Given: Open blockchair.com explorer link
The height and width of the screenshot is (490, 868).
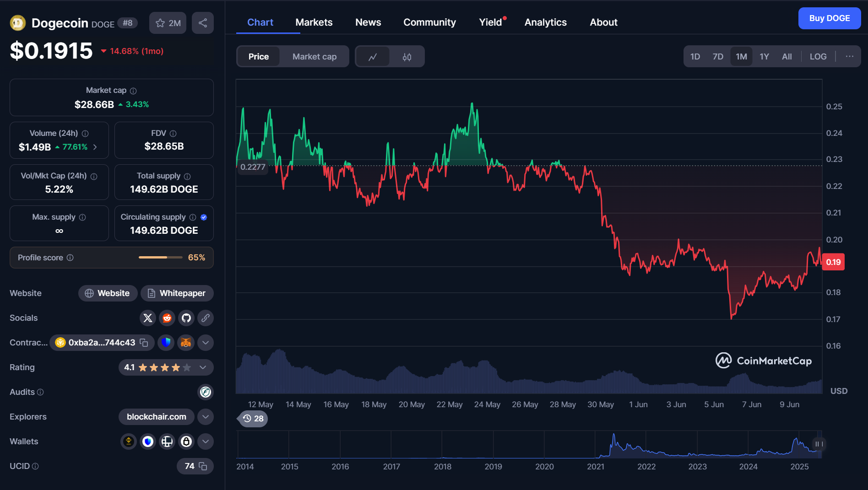Looking at the screenshot, I should (x=157, y=417).
